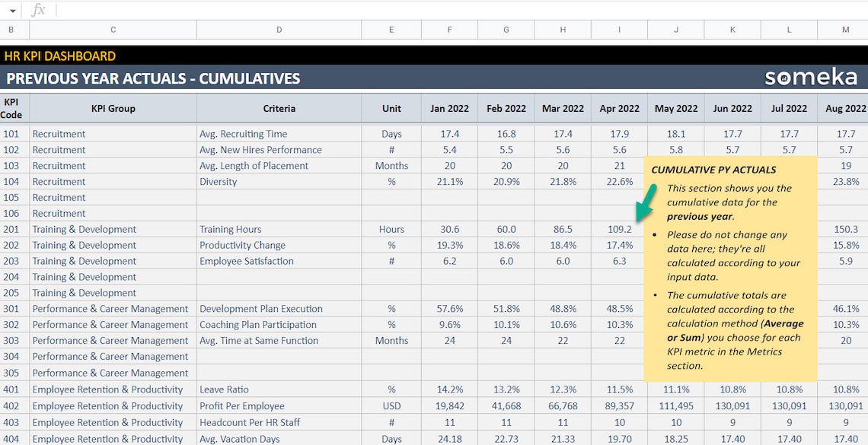Image resolution: width=868 pixels, height=445 pixels.
Task: Select the Jan 2022 column header cell
Action: (x=449, y=108)
